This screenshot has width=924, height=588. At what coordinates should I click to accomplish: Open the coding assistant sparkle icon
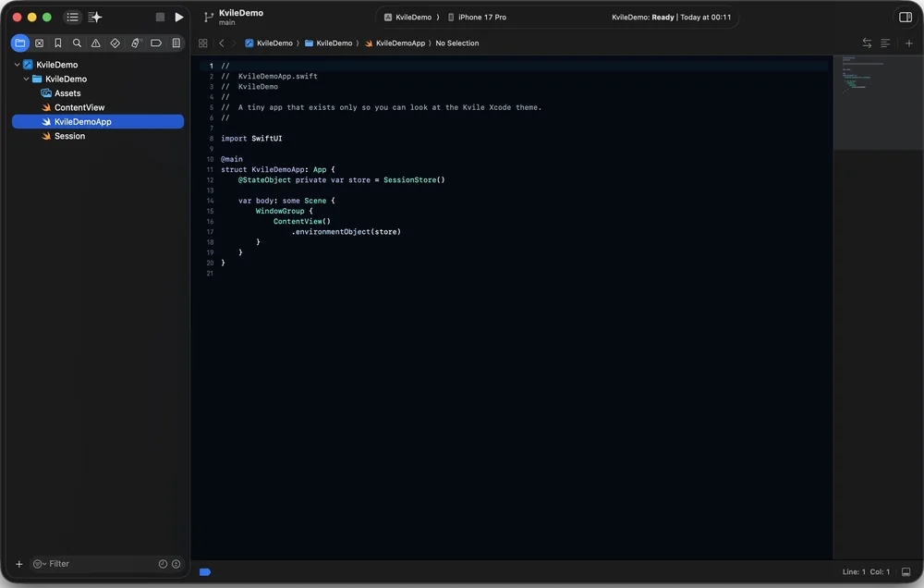(95, 17)
